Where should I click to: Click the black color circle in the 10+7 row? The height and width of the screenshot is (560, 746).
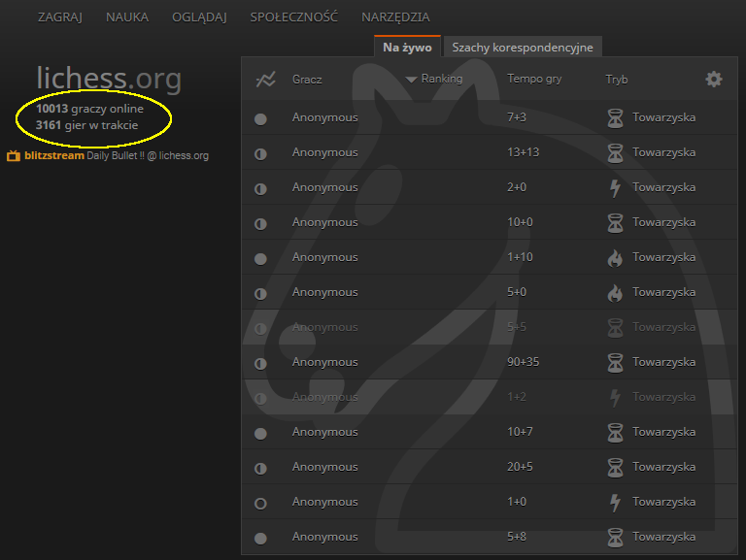(260, 434)
